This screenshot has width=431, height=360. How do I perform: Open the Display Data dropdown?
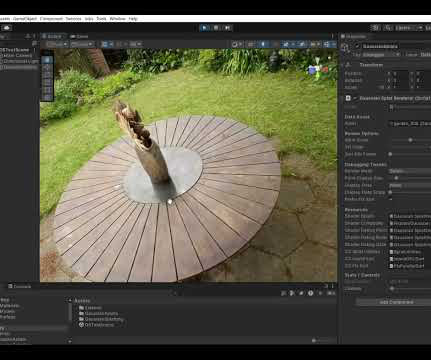(410, 185)
